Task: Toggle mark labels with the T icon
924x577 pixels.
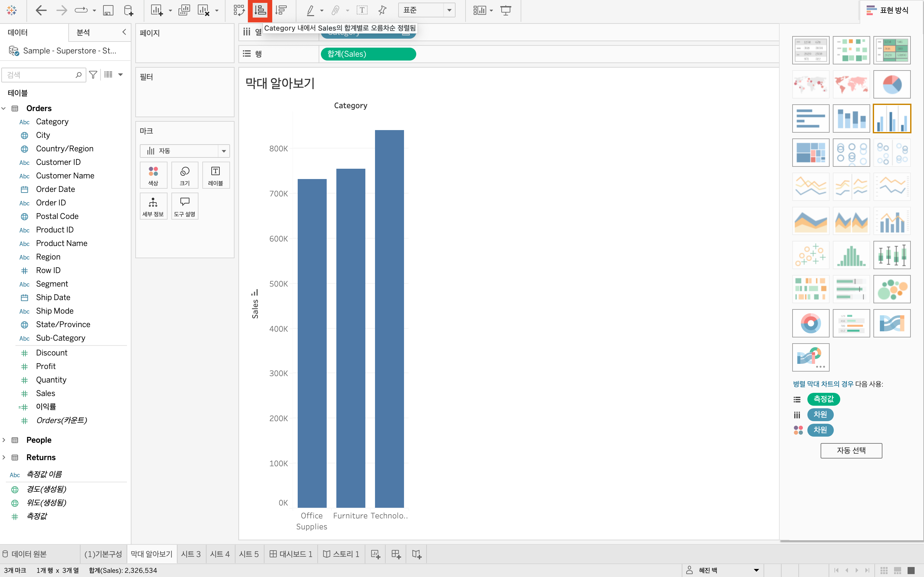Action: click(x=362, y=10)
